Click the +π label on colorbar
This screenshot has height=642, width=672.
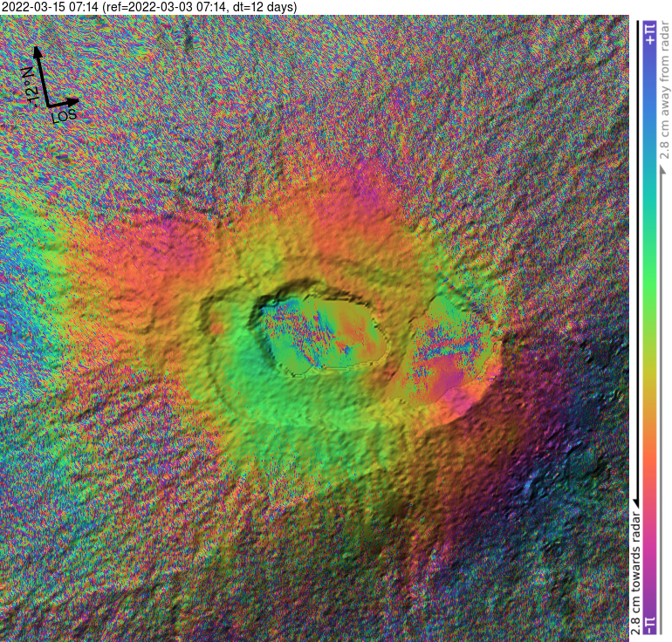pos(650,34)
